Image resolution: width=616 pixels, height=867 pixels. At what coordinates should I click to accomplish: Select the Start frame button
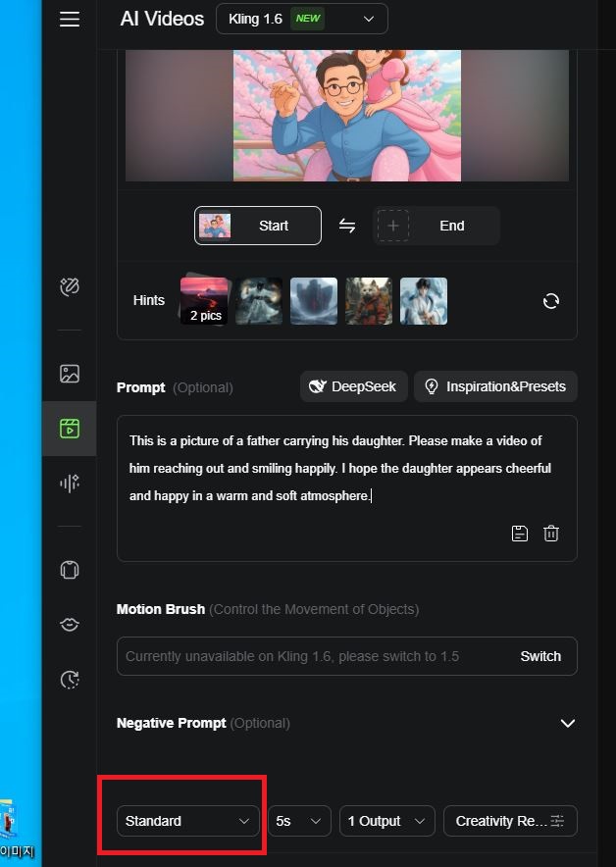[x=258, y=226]
